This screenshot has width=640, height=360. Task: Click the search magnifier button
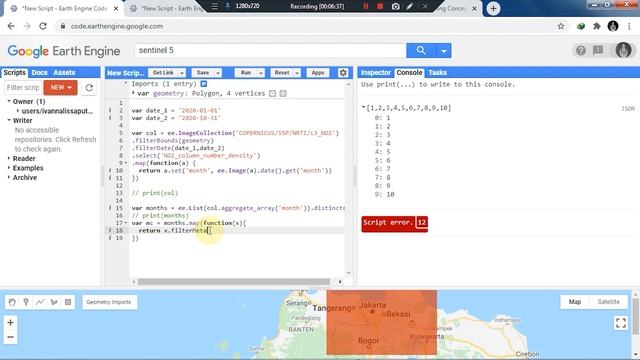coord(421,51)
